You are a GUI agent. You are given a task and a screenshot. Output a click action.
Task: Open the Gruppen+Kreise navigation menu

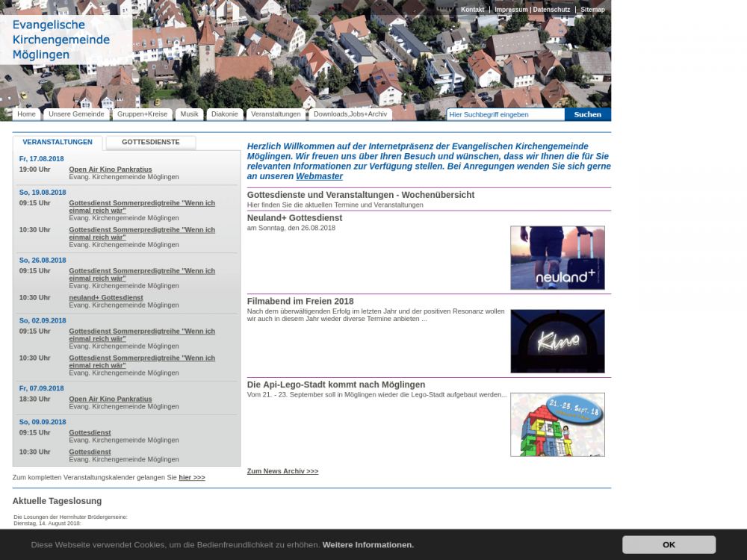(x=142, y=114)
